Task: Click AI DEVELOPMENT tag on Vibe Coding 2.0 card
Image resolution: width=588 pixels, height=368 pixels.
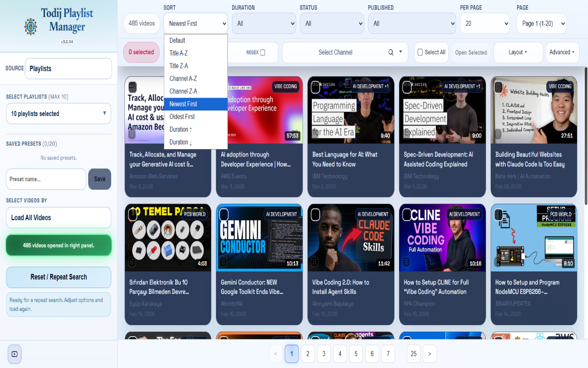Action: click(x=373, y=214)
